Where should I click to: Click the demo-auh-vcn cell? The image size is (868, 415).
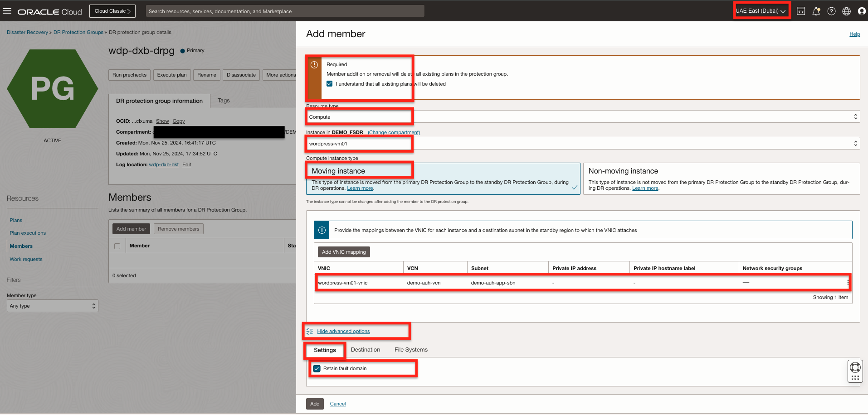[x=424, y=283]
